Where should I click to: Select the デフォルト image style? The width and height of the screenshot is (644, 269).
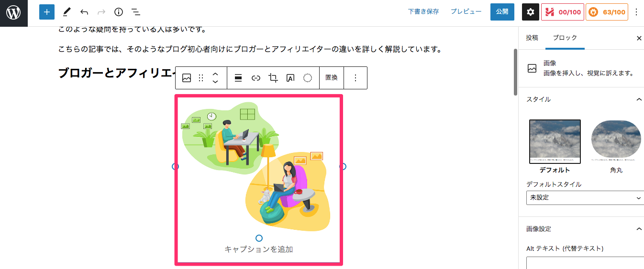click(x=555, y=146)
